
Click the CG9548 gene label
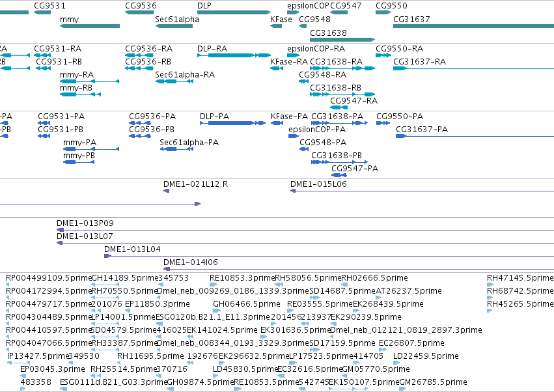(x=315, y=19)
